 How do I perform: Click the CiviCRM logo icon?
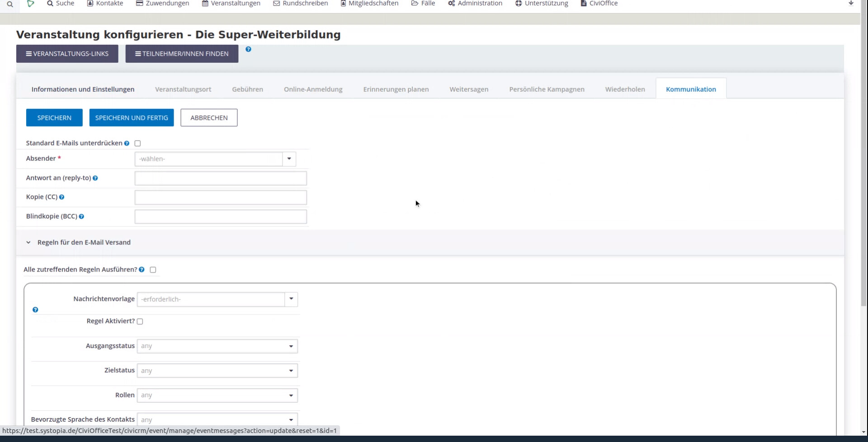point(30,4)
